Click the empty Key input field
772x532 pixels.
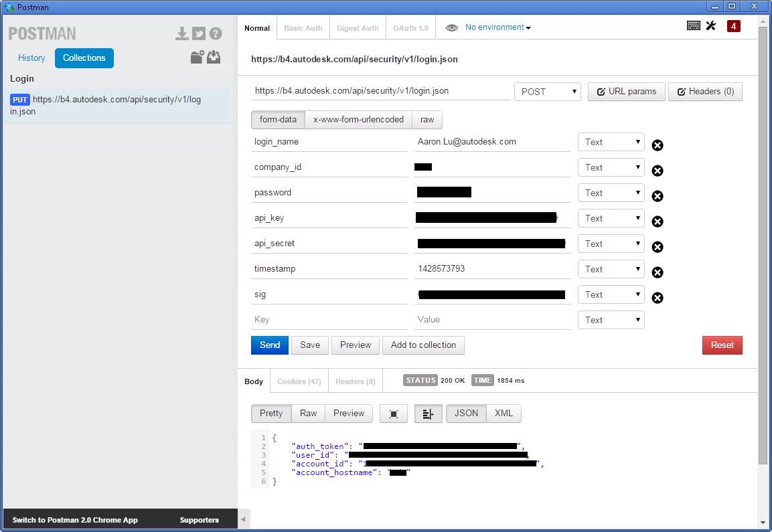pos(329,320)
